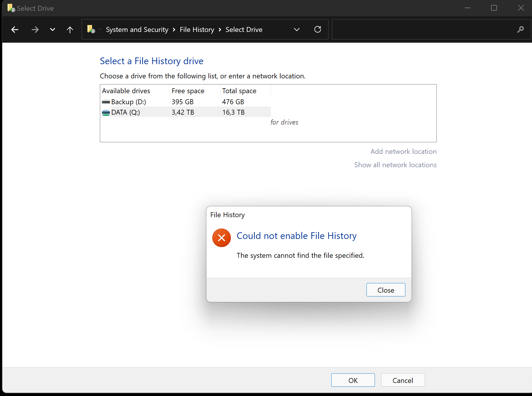Screen dimensions: 532x396
Task: Close the Select Drive window
Action: [521, 8]
